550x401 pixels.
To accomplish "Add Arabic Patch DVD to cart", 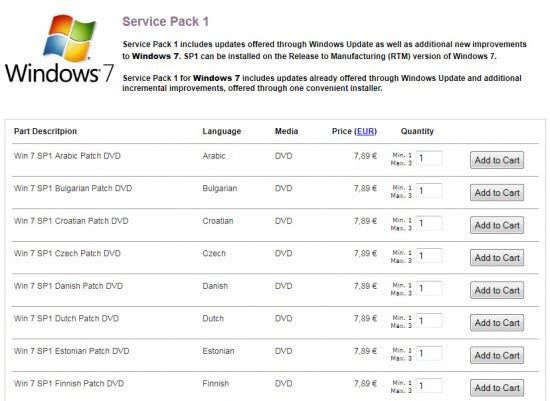I will tap(497, 160).
